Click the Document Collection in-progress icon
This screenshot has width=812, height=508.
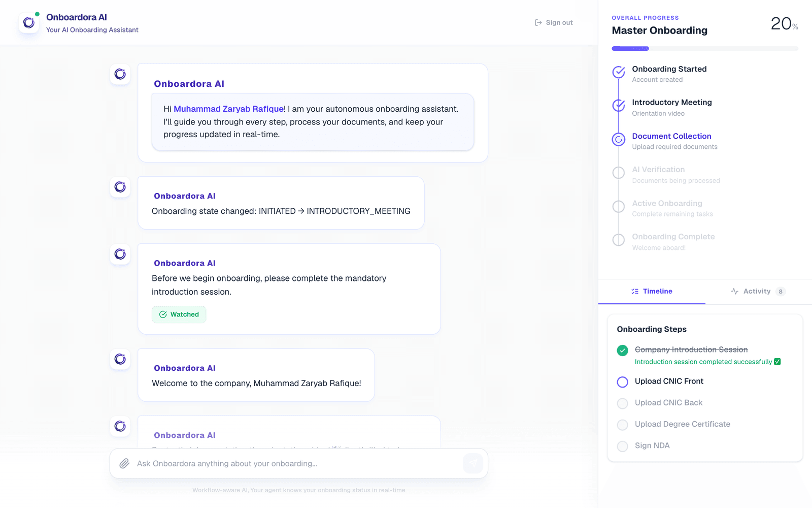click(x=619, y=139)
